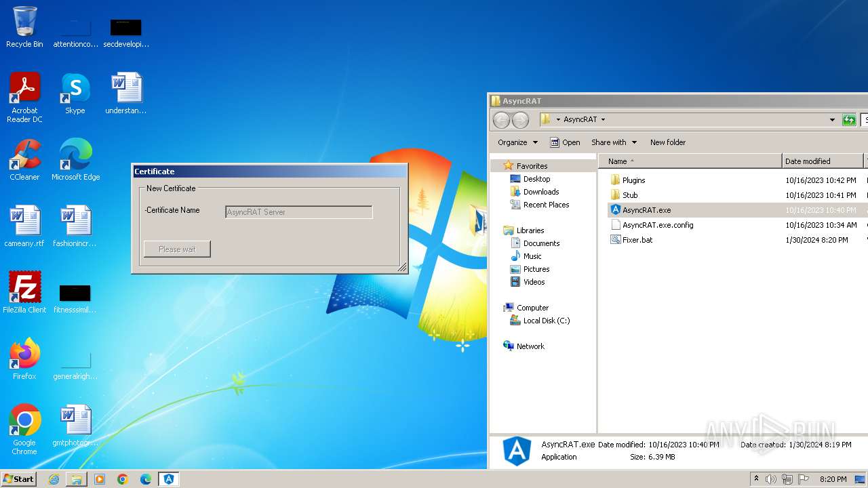Click the taskbar clock showing 8:20 PM
The image size is (868, 488).
point(833,479)
